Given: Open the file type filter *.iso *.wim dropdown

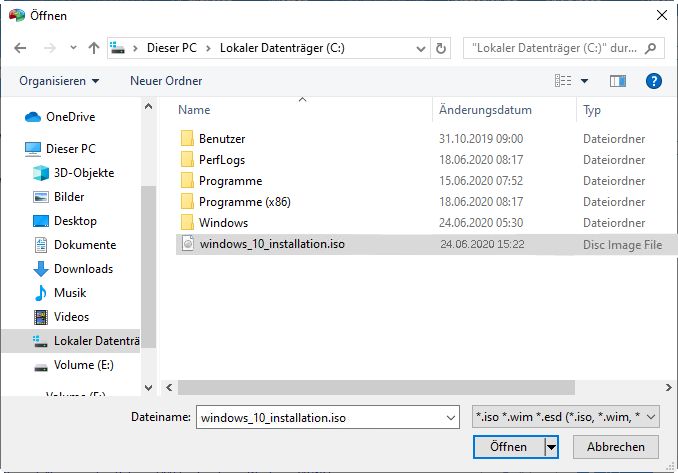Looking at the screenshot, I should 566,417.
